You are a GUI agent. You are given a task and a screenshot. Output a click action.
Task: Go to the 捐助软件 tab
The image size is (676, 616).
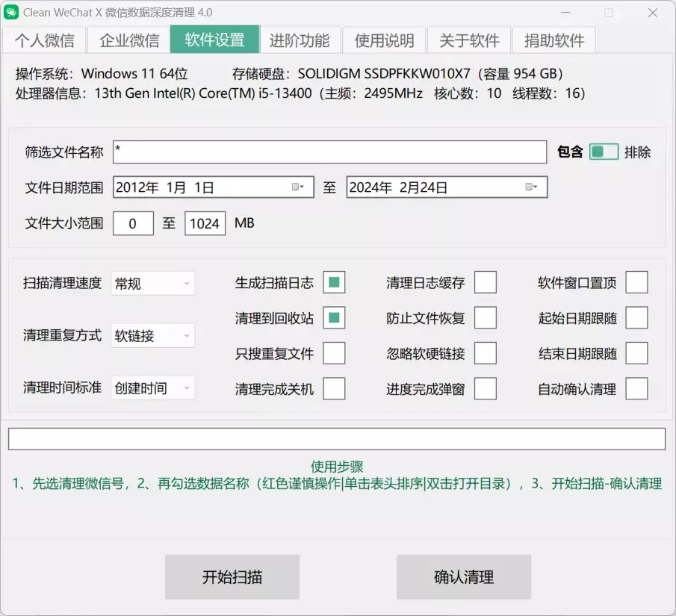[554, 40]
